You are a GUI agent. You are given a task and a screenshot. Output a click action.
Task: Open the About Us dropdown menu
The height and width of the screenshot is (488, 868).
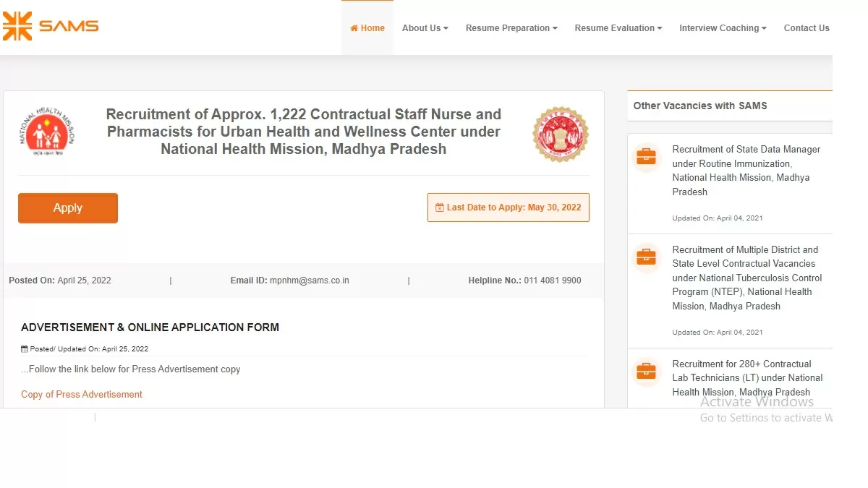425,28
